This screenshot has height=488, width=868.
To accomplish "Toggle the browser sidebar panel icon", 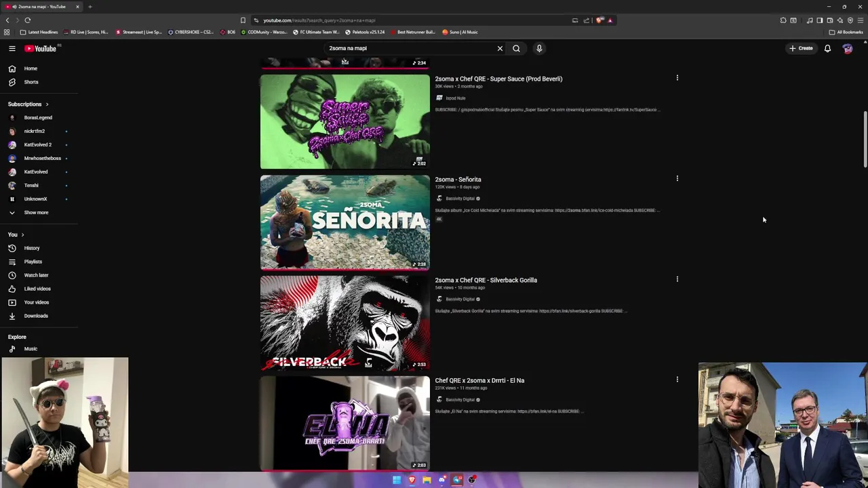I will click(x=819, y=20).
